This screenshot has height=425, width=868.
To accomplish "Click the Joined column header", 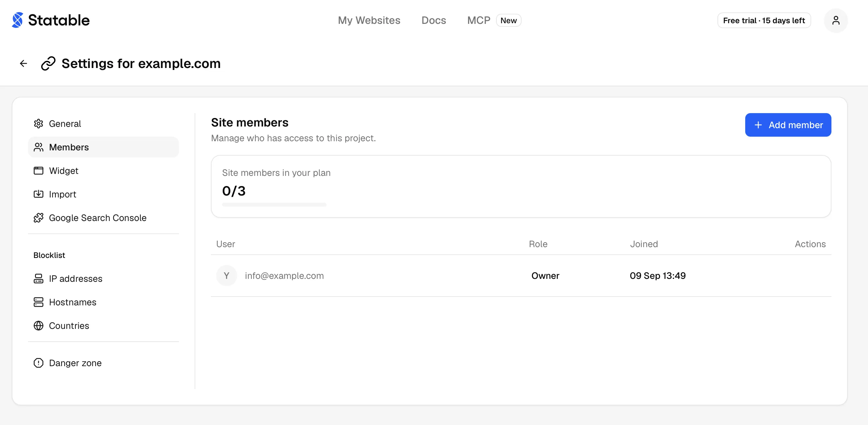I will coord(644,244).
